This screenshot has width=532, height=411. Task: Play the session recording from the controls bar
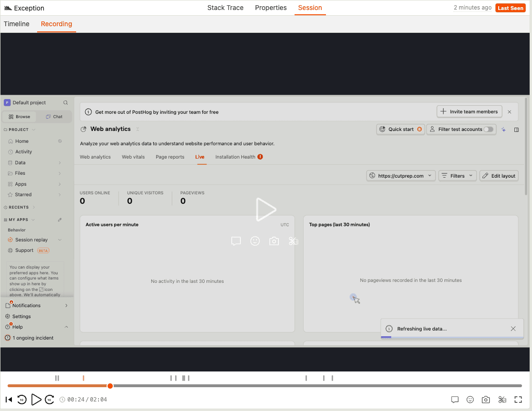tap(36, 400)
